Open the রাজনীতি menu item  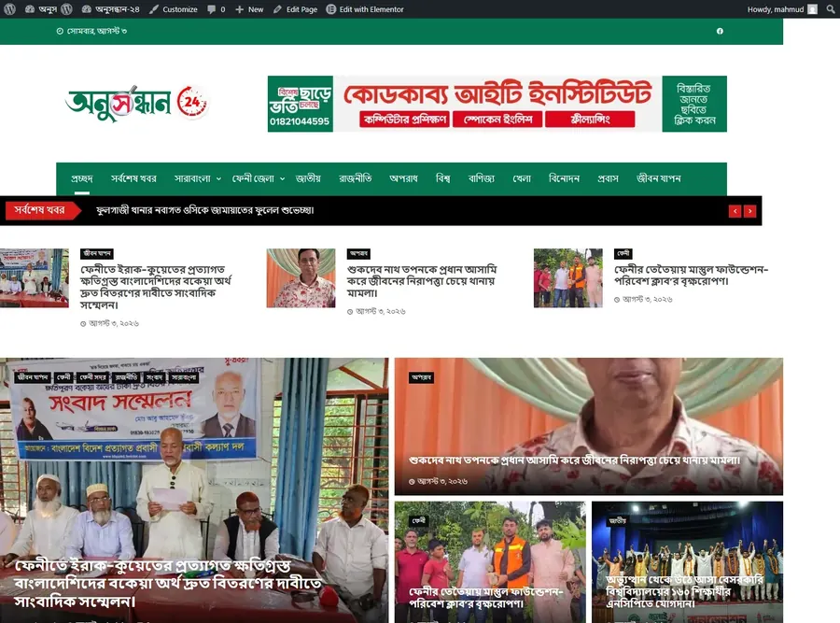356,178
